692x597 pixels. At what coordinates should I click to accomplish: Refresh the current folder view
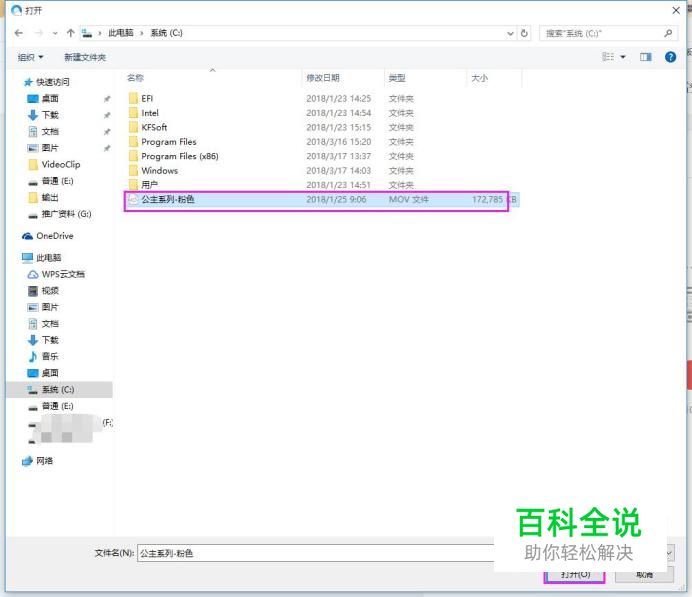[524, 34]
